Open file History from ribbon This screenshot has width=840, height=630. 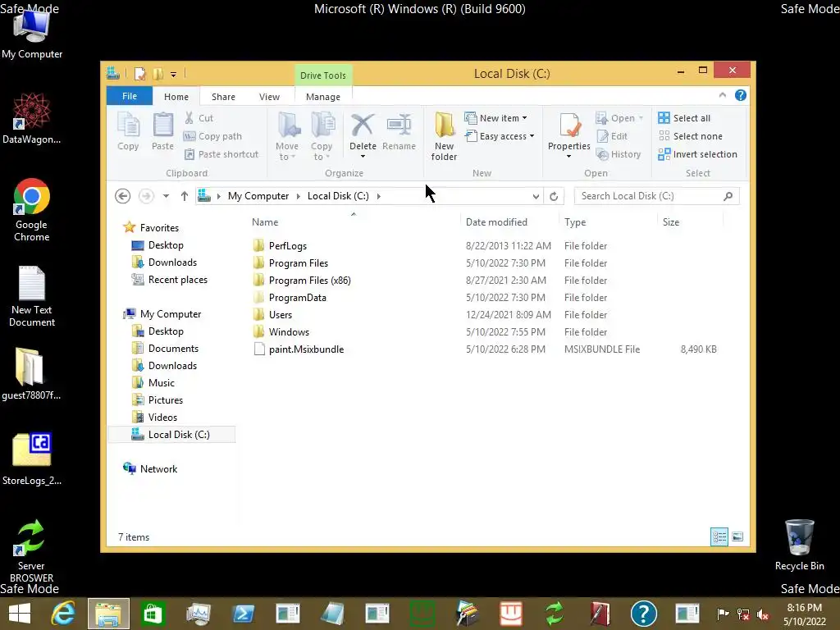(619, 154)
